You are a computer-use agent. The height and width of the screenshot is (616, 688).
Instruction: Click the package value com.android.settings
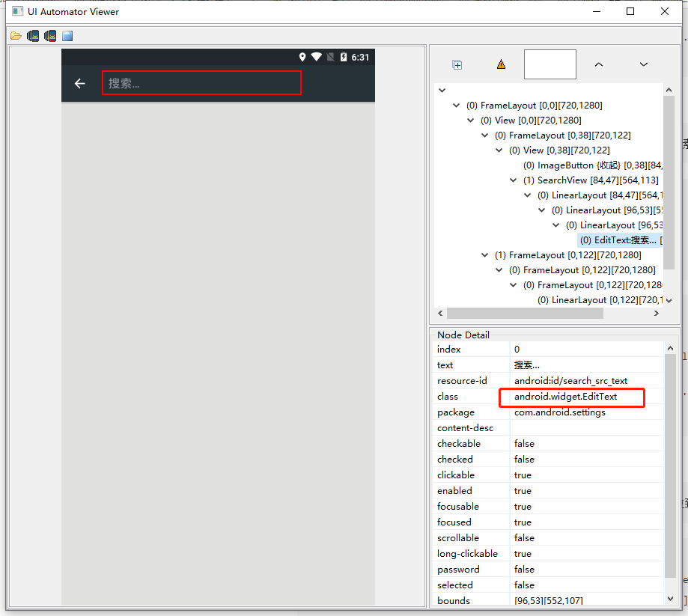coord(560,412)
